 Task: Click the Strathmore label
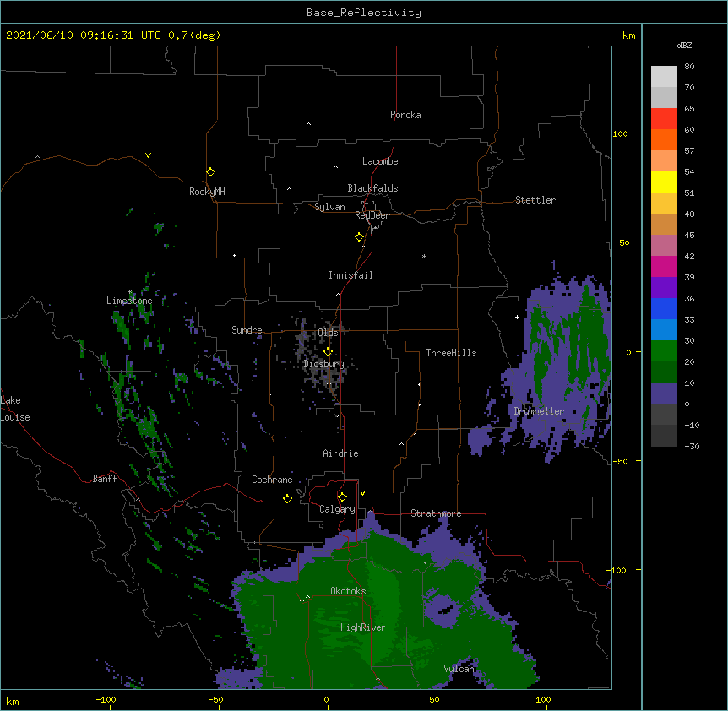tap(436, 513)
